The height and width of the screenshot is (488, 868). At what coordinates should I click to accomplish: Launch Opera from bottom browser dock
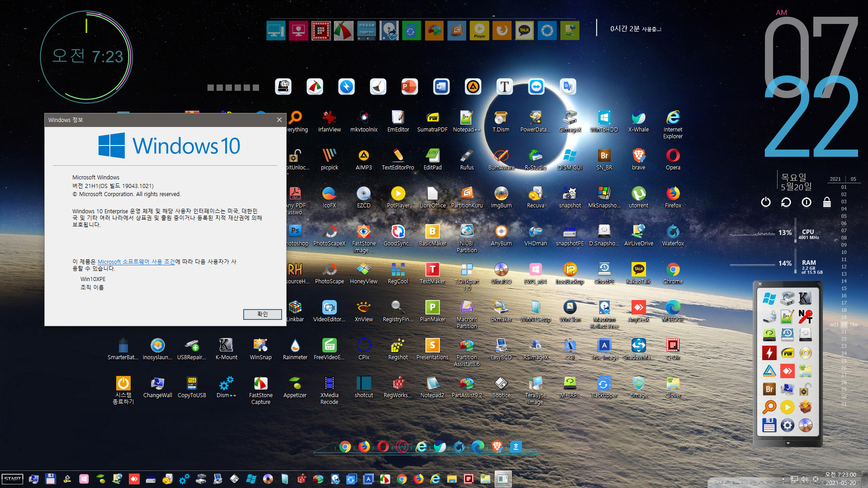coord(383,447)
